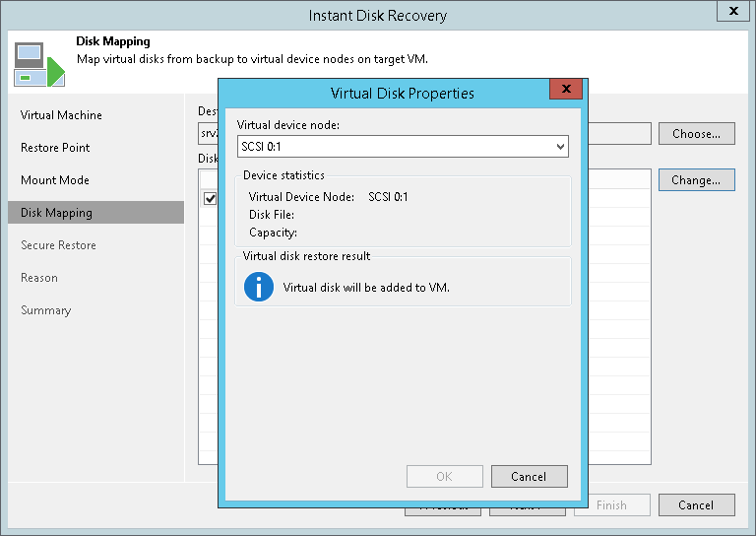Go to the Restore Point step
Screen dimensions: 756x536
point(55,148)
